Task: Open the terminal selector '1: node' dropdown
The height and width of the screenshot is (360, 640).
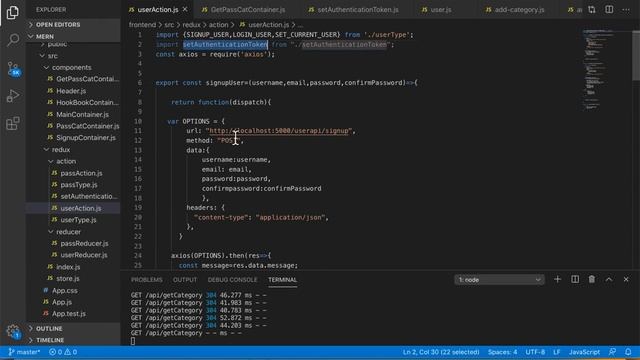Action: pos(499,280)
